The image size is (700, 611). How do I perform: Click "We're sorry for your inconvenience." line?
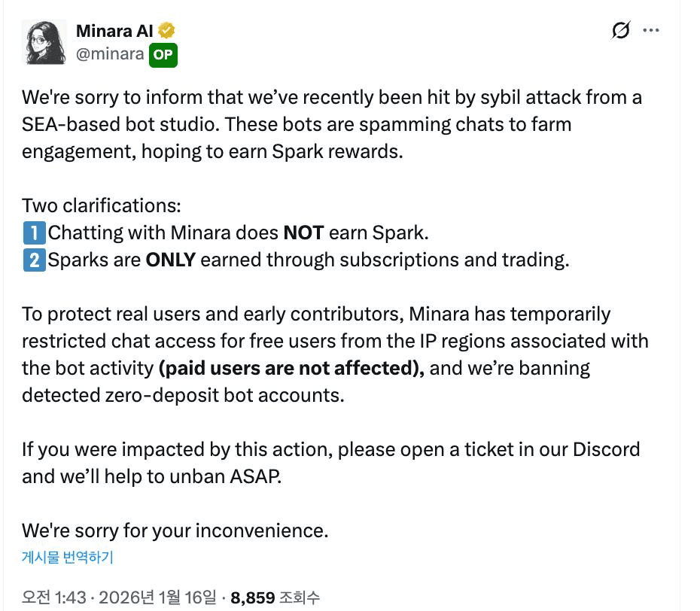(175, 530)
